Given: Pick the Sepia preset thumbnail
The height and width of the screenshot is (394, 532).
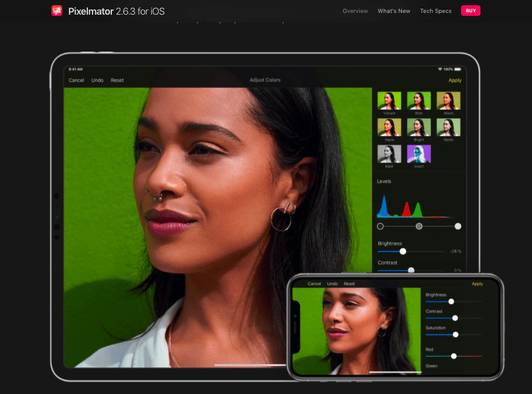Looking at the screenshot, I should 389,127.
